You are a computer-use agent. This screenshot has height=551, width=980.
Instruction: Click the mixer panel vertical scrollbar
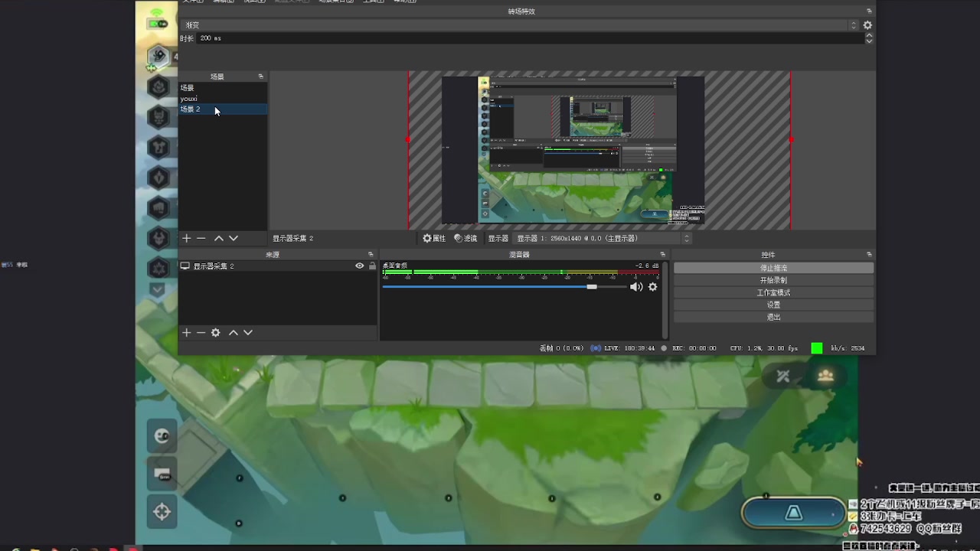click(665, 300)
